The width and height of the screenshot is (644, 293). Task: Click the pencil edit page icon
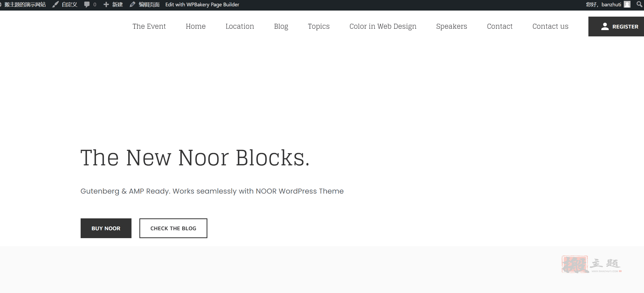[x=132, y=4]
